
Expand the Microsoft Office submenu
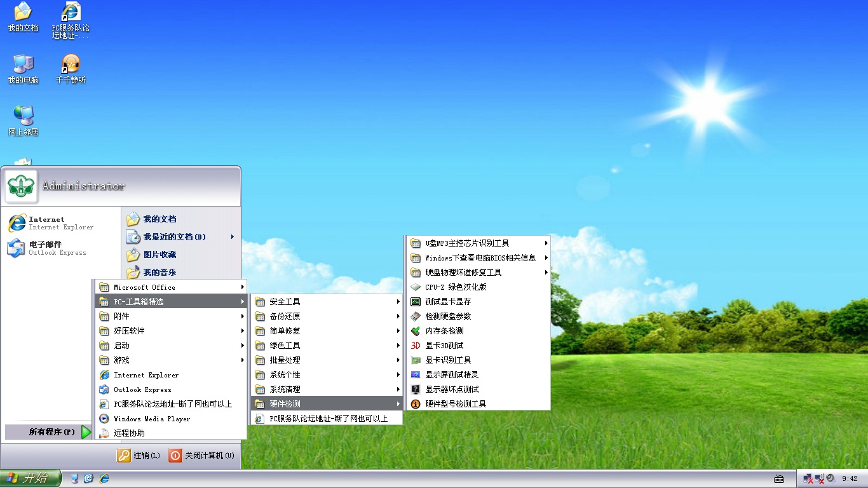coord(170,287)
